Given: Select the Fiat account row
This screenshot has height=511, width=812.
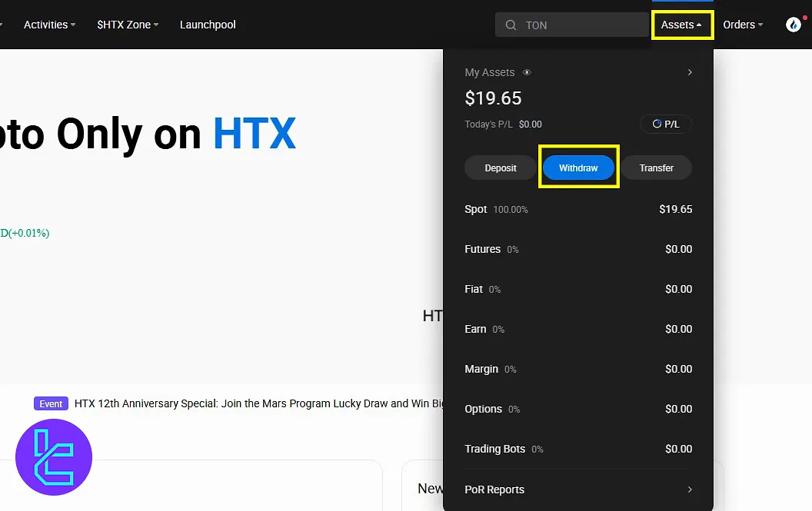Looking at the screenshot, I should tap(578, 289).
